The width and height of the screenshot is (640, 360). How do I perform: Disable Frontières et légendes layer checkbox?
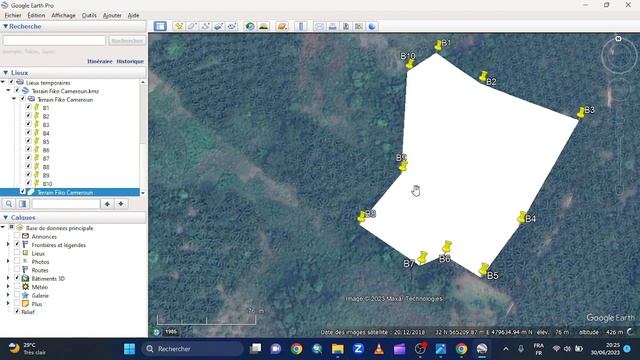coord(17,244)
